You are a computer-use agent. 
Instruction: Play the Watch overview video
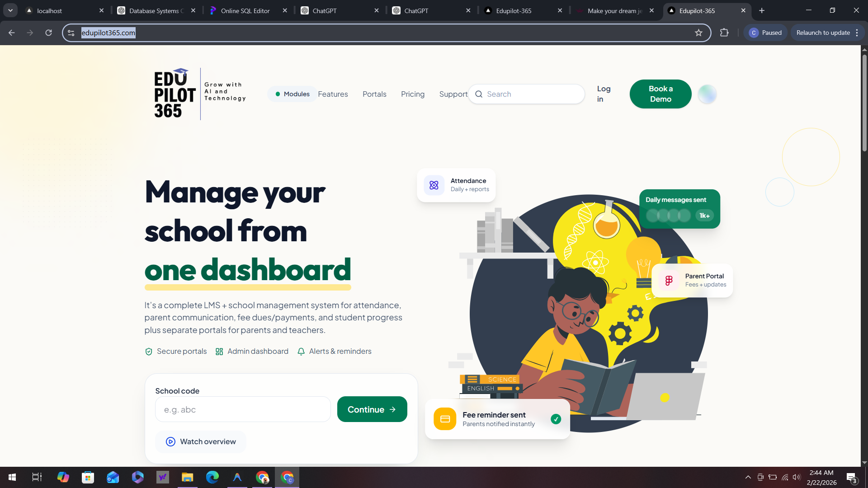tap(200, 441)
